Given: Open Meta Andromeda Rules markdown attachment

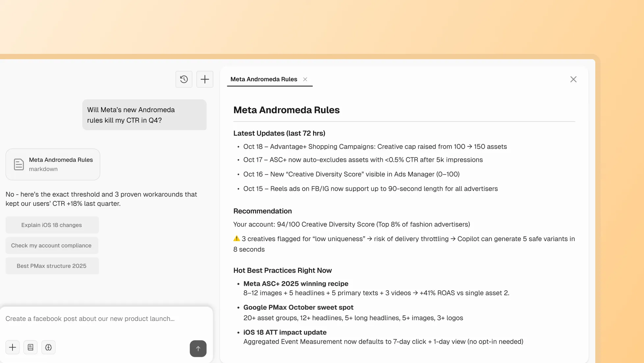Looking at the screenshot, I should [x=61, y=164].
